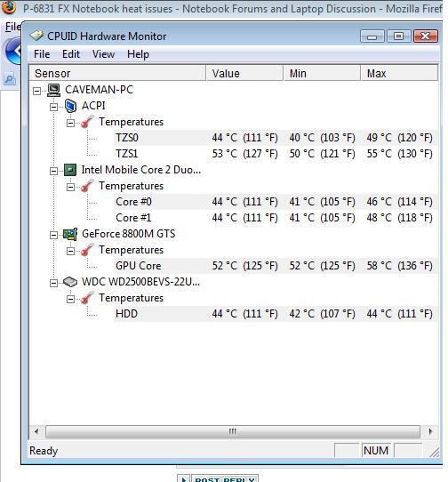Click the TZS1 current value 53 °C
This screenshot has width=448, height=482.
245,154
